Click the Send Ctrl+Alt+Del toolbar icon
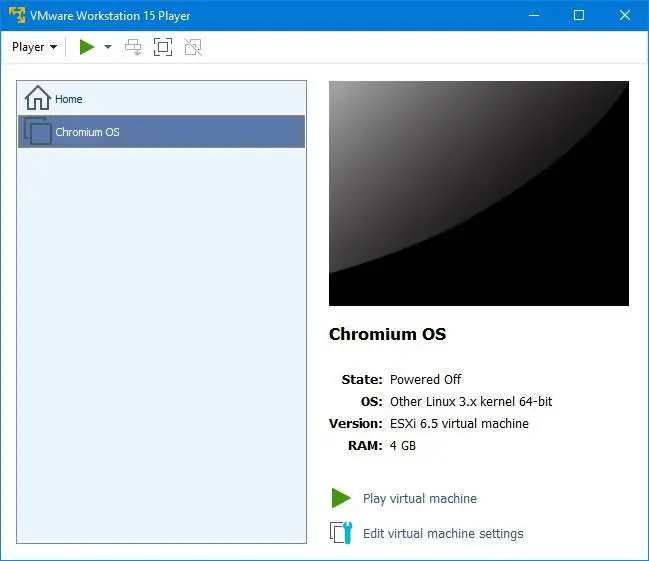The image size is (649, 561). pos(133,47)
